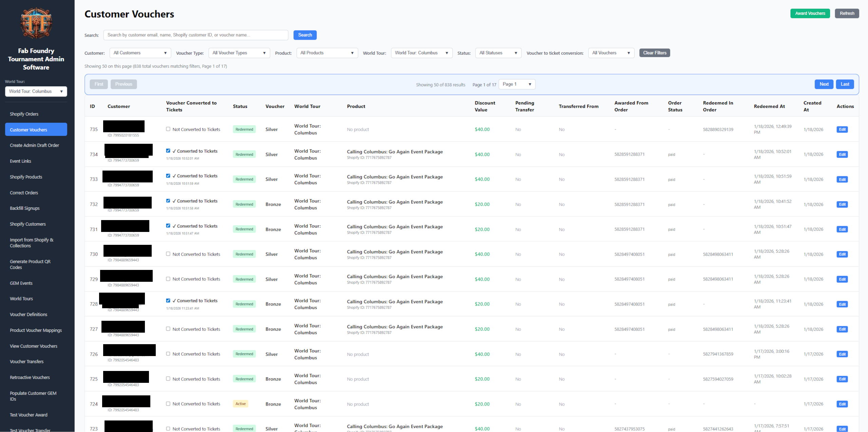Click the Clear Filters button
The height and width of the screenshot is (432, 868).
654,53
